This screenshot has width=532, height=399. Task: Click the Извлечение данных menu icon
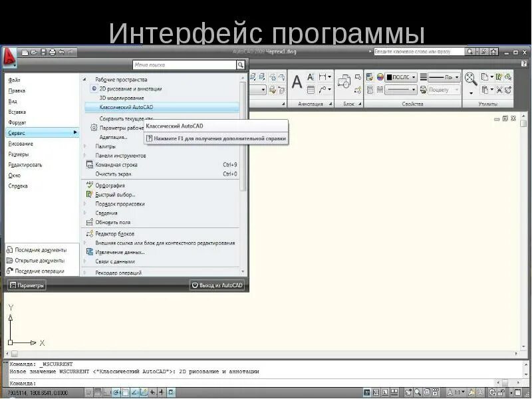[x=90, y=252]
